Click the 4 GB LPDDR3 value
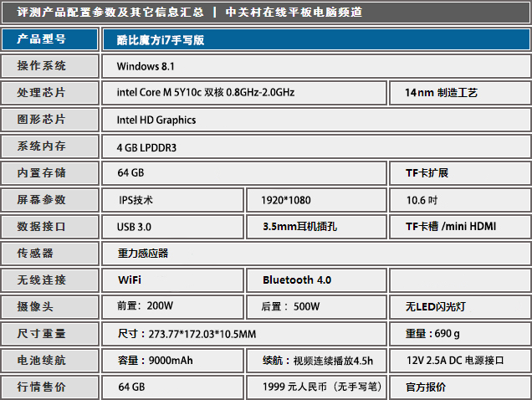This screenshot has height=400, width=532. 146,148
